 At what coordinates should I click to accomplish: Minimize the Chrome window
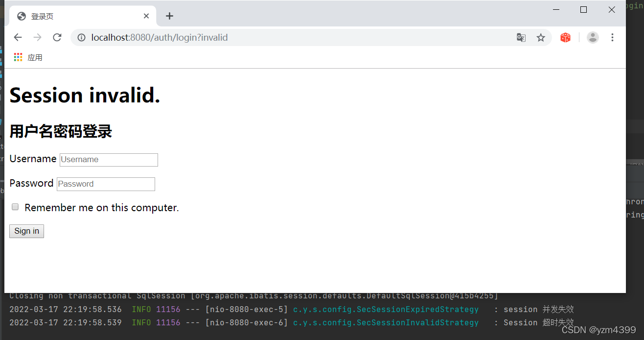556,9
